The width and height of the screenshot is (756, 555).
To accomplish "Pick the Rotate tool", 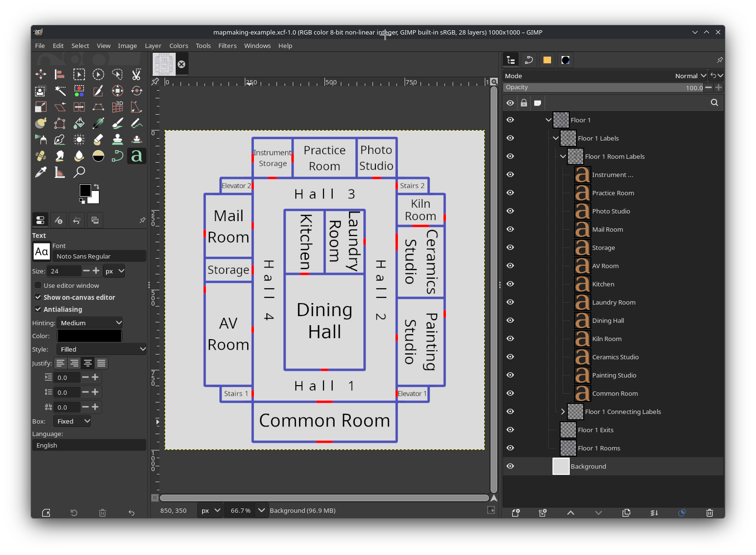I will [x=137, y=91].
